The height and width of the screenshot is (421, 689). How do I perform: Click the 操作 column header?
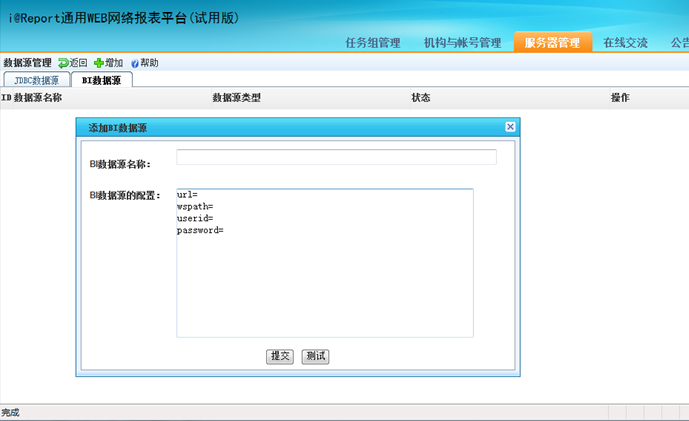click(x=620, y=98)
